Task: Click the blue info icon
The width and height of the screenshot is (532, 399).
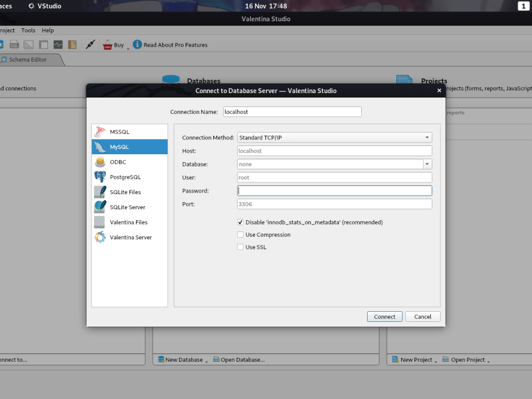Action: tap(137, 45)
